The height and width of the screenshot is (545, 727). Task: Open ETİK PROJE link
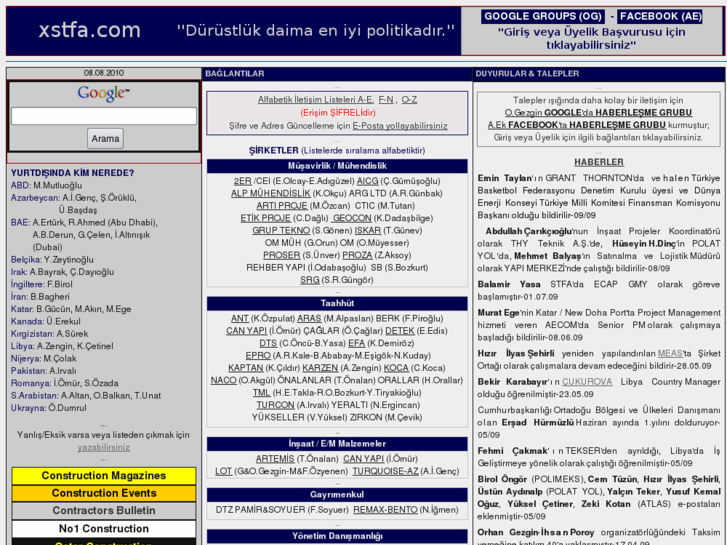(266, 218)
